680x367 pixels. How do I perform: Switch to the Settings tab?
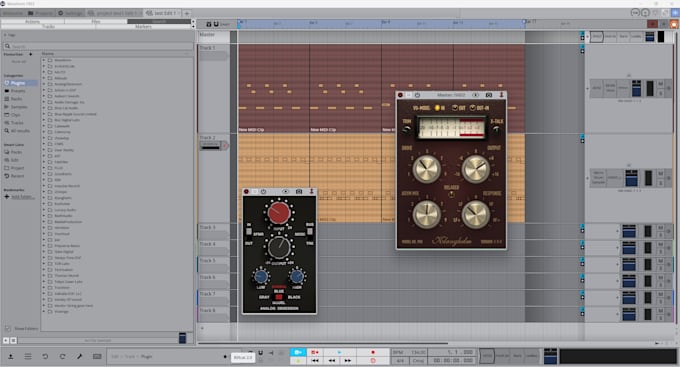[x=70, y=13]
